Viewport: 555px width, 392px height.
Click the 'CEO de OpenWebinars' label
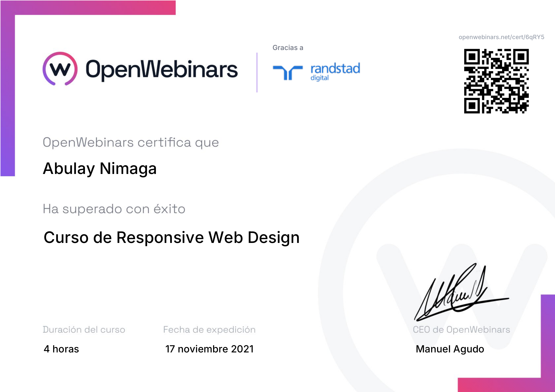(x=462, y=330)
